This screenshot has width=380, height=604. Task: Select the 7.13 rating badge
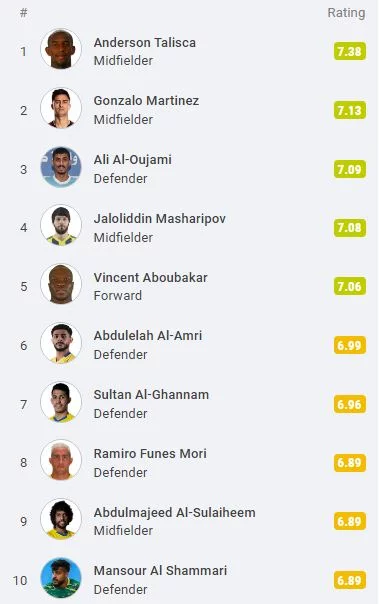(350, 110)
